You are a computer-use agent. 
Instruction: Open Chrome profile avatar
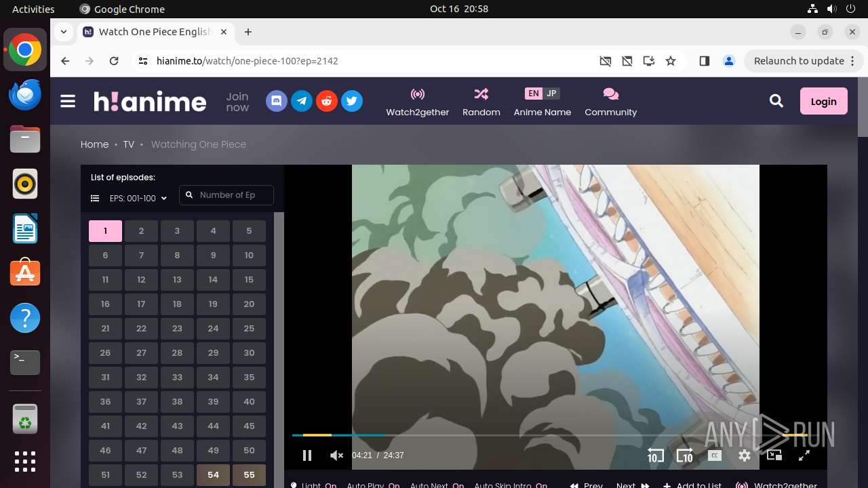click(729, 61)
